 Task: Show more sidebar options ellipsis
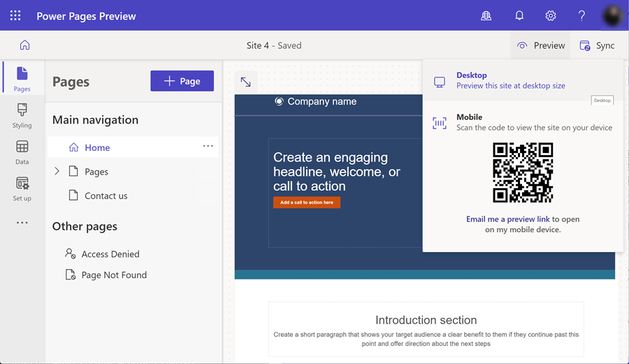point(22,222)
